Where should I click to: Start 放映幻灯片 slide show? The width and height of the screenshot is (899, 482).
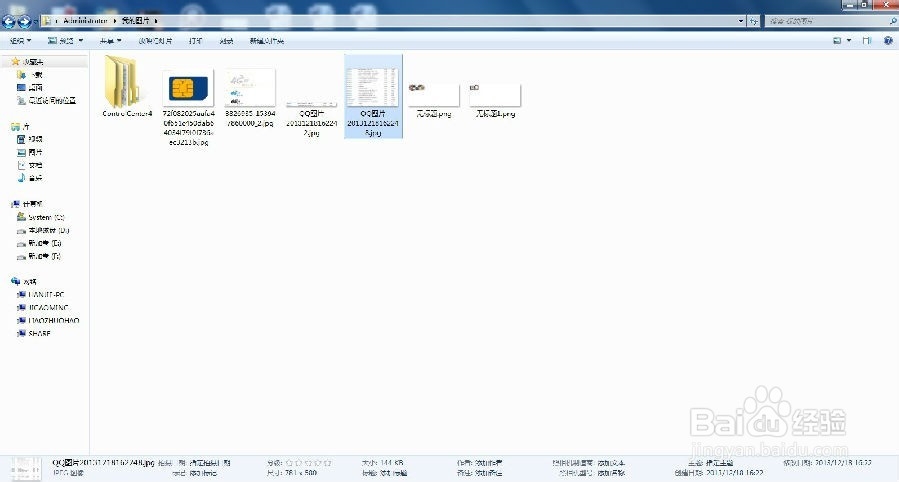click(155, 41)
